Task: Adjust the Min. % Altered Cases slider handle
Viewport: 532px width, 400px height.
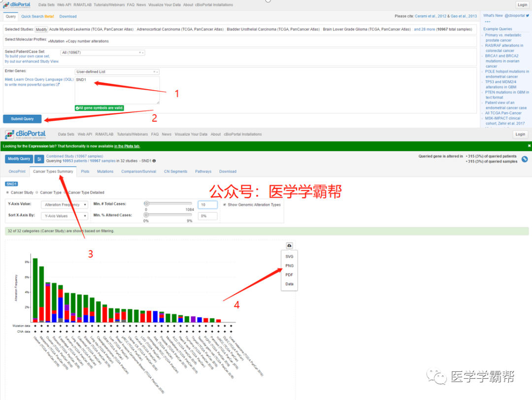Action: point(146,215)
